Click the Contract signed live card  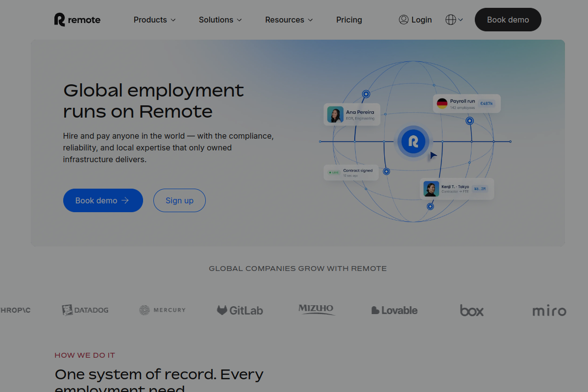[x=351, y=172]
